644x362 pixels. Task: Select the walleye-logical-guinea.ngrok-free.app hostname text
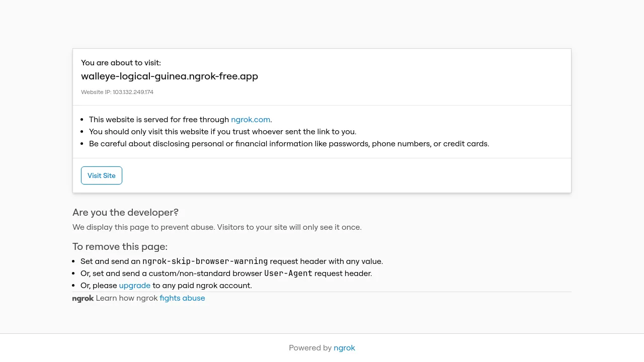170,76
